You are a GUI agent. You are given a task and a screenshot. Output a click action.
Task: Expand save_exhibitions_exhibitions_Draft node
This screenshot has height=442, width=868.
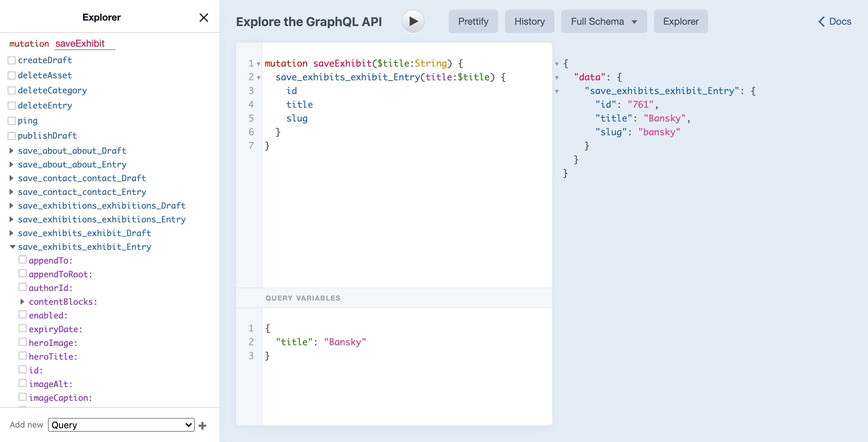coord(11,206)
